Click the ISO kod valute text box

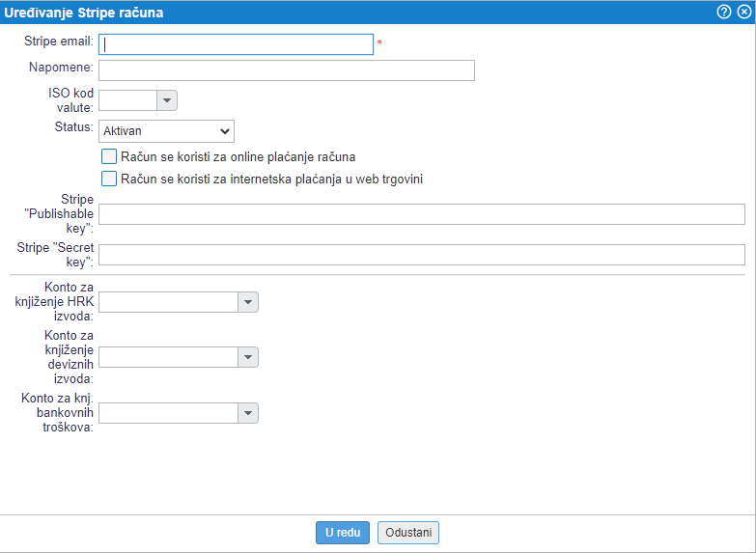coord(127,100)
